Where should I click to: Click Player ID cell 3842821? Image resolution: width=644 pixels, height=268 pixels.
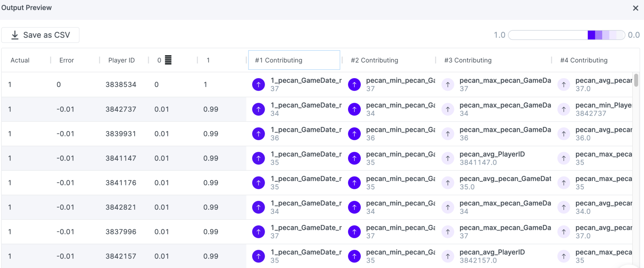pos(121,207)
